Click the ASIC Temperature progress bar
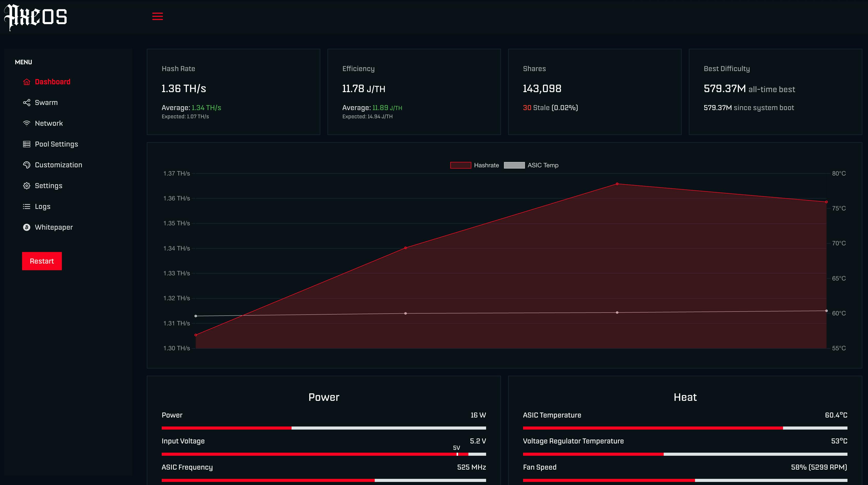The width and height of the screenshot is (868, 485). coord(685,428)
